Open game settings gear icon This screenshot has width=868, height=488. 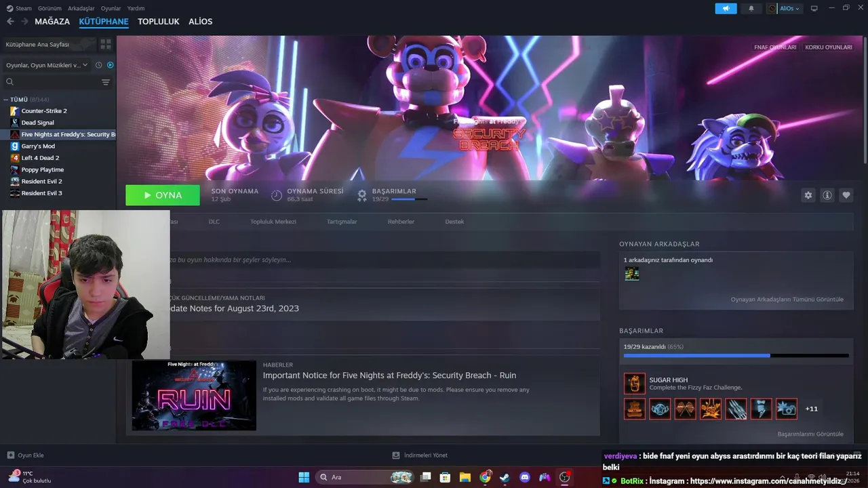pyautogui.click(x=808, y=195)
